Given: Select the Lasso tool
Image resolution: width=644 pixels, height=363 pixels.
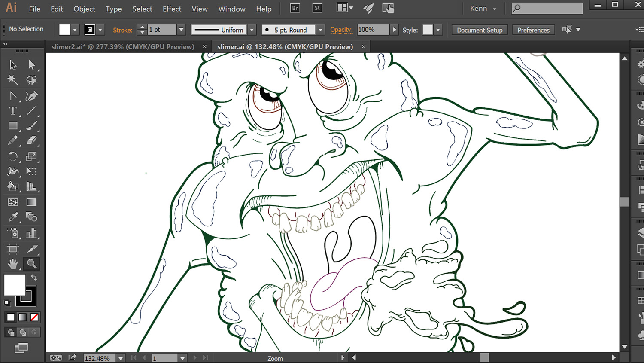Looking at the screenshot, I should tap(31, 80).
